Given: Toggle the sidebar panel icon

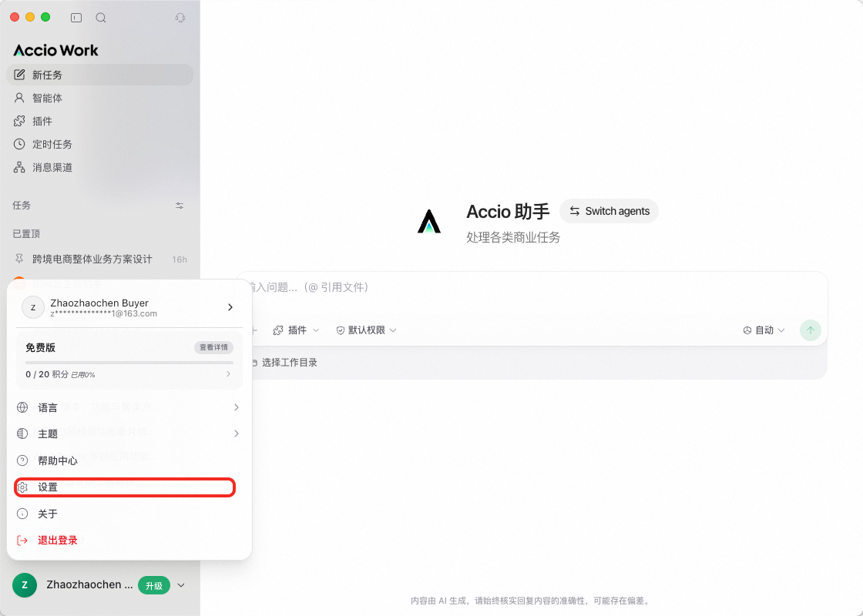Looking at the screenshot, I should pyautogui.click(x=76, y=18).
